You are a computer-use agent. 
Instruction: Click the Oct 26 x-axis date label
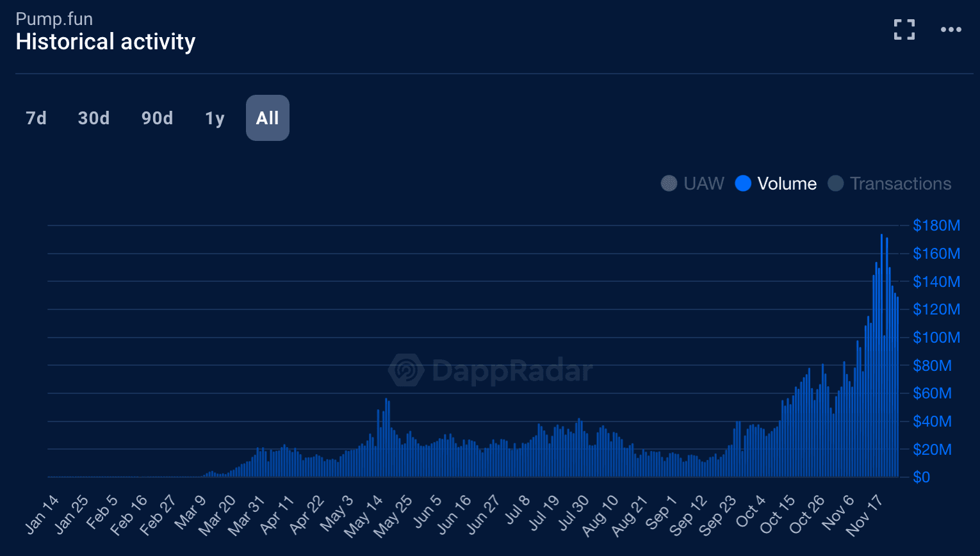pos(806,514)
